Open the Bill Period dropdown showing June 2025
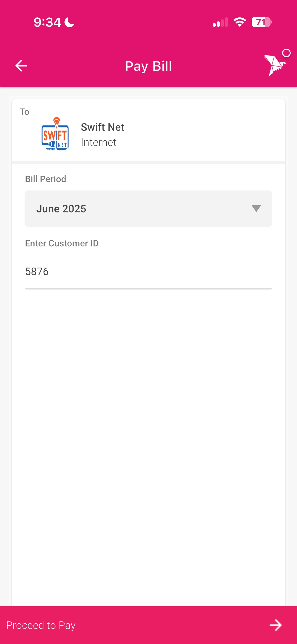Viewport: 297px width, 644px height. pyautogui.click(x=148, y=209)
